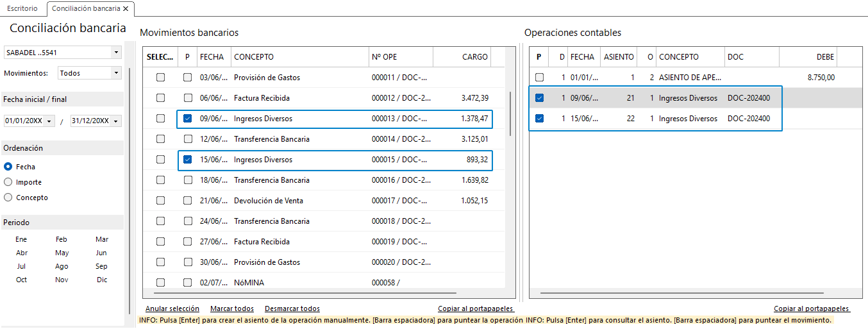Sort movements by the CONCEPTO column header
868x329 pixels.
[299, 57]
